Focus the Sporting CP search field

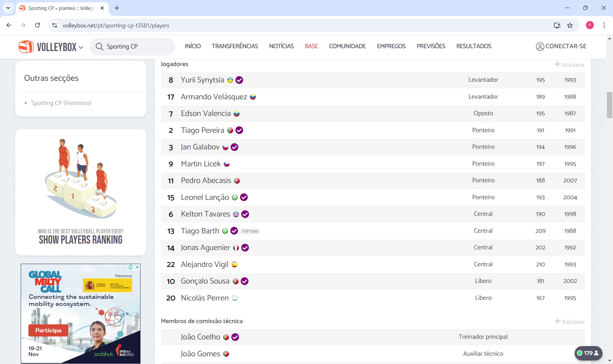click(x=132, y=47)
